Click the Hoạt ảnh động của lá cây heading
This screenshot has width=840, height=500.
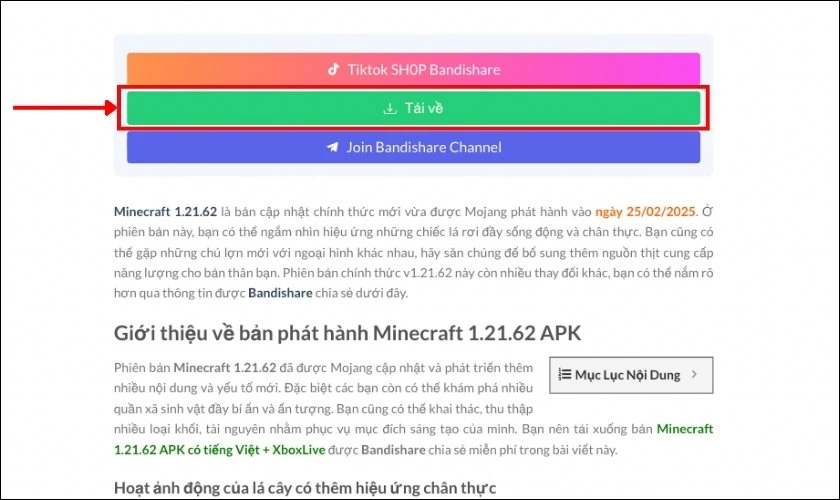[x=304, y=488]
